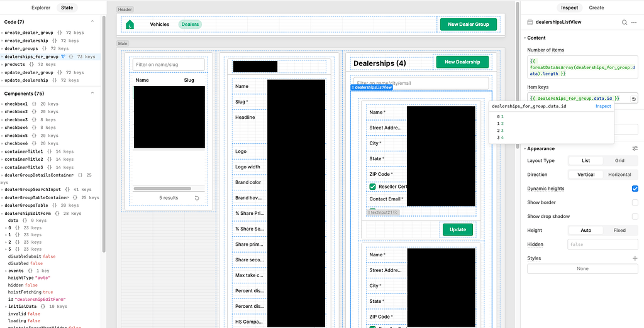The image size is (644, 328).
Task: Click the refresh icon under dealer groups table
Action: point(197,198)
